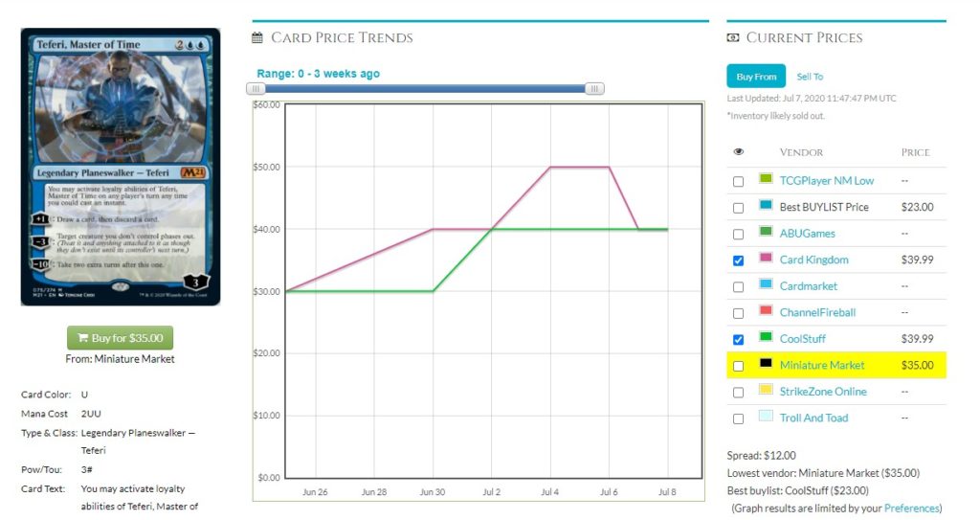The image size is (980, 520).
Task: Click the Best BUYLIST Price teal swatch
Action: click(766, 205)
